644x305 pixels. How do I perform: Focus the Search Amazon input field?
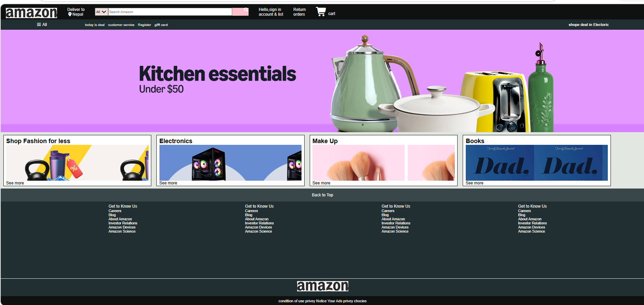coord(170,12)
